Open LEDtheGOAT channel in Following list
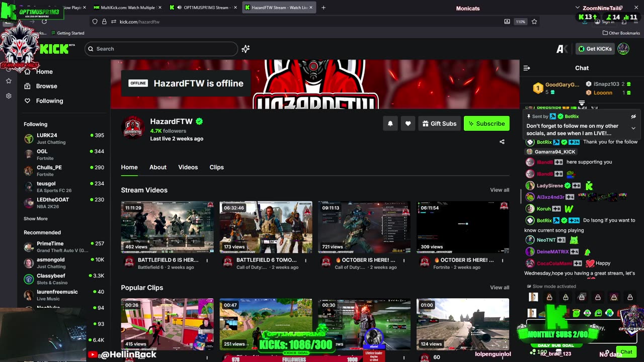Screen dimensions: 644x362 63,203
